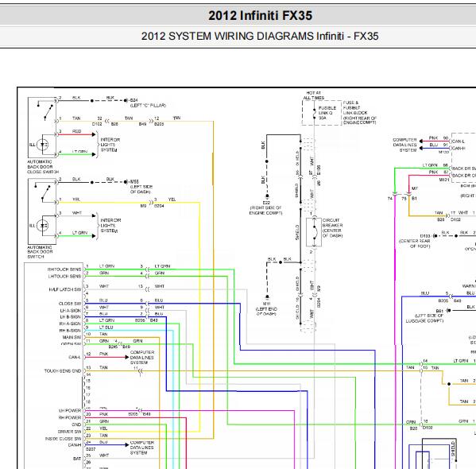The width and height of the screenshot is (476, 469).
Task: Click the '2012 Infiniti FX35' page title
Action: point(260,15)
